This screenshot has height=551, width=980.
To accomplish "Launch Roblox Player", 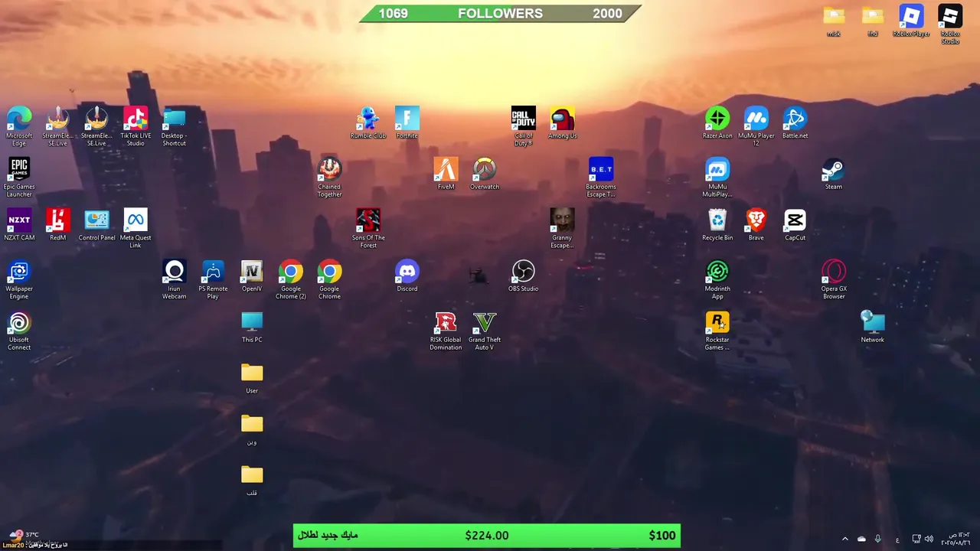I will tap(911, 21).
